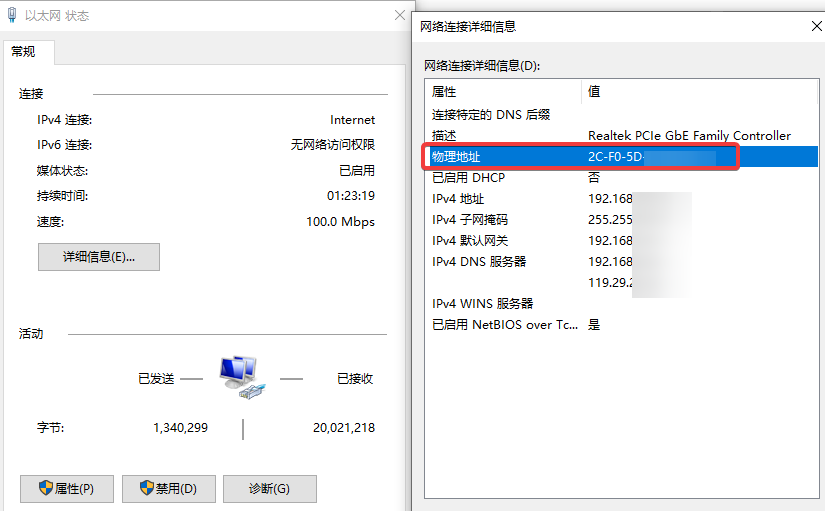Click the 网络连接详细信息(D): label
The height and width of the screenshot is (511, 825).
coord(482,66)
